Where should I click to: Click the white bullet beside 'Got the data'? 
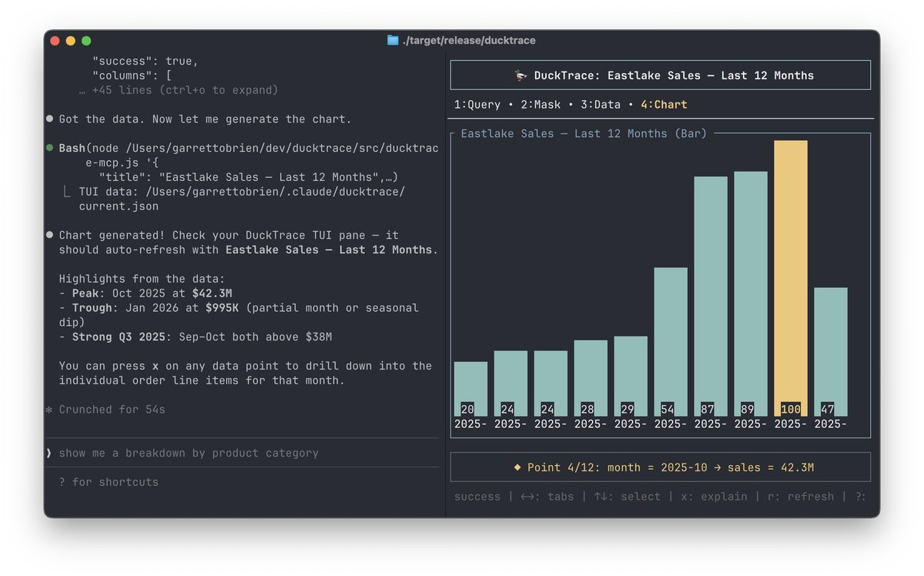coord(50,119)
